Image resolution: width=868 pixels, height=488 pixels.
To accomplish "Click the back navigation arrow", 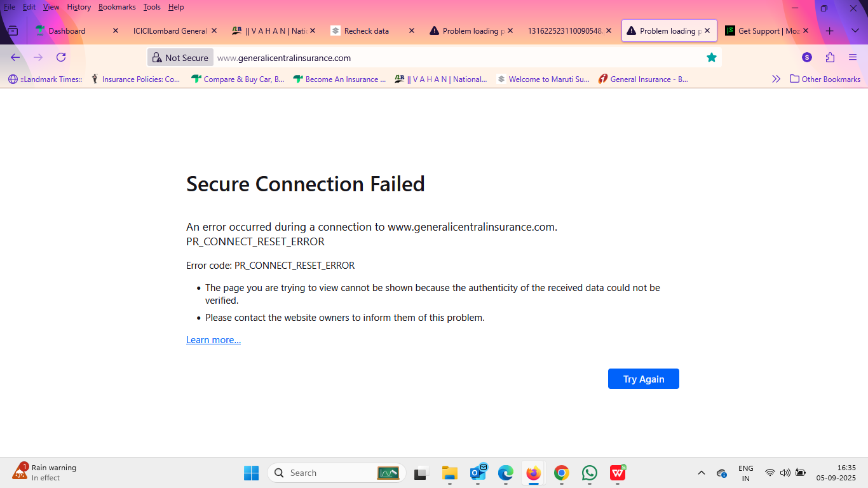I will 15,57.
